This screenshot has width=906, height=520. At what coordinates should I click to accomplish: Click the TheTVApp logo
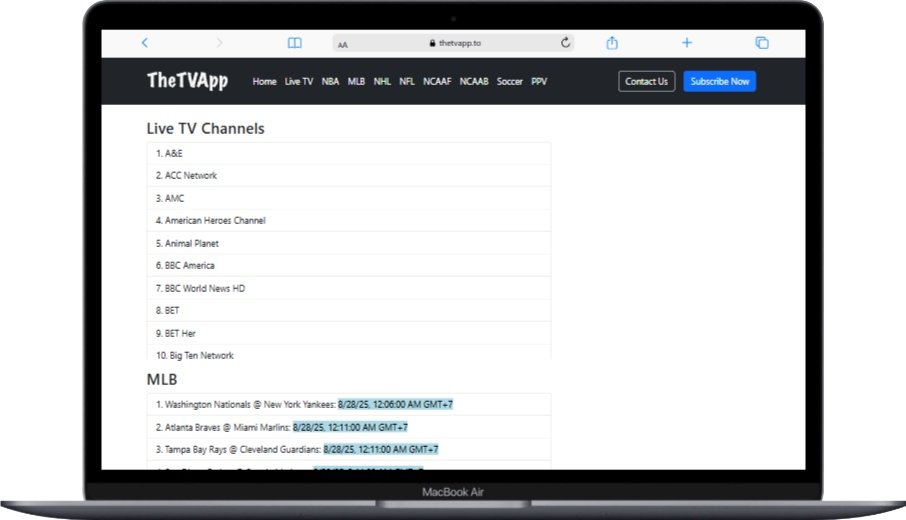[x=187, y=81]
